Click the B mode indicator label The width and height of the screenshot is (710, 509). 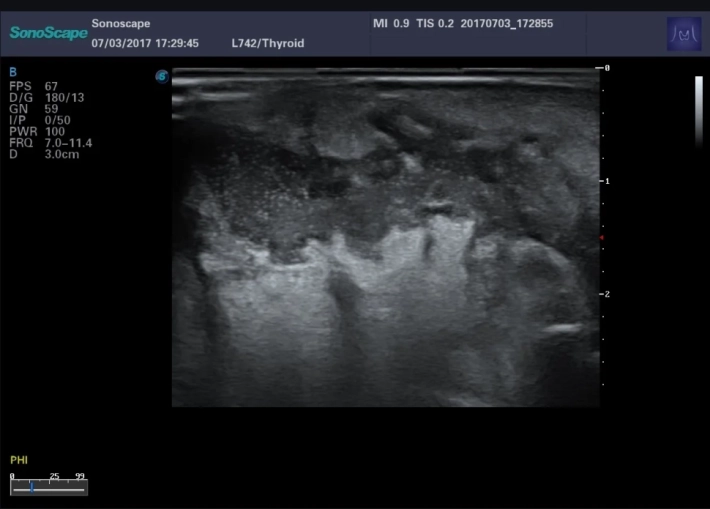pyautogui.click(x=13, y=72)
